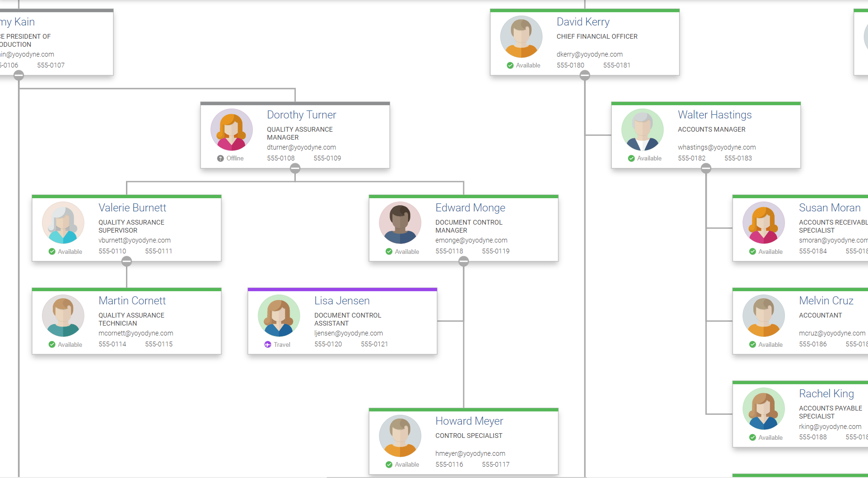Collapse the Kain node's children
This screenshot has height=478, width=868.
19,75
